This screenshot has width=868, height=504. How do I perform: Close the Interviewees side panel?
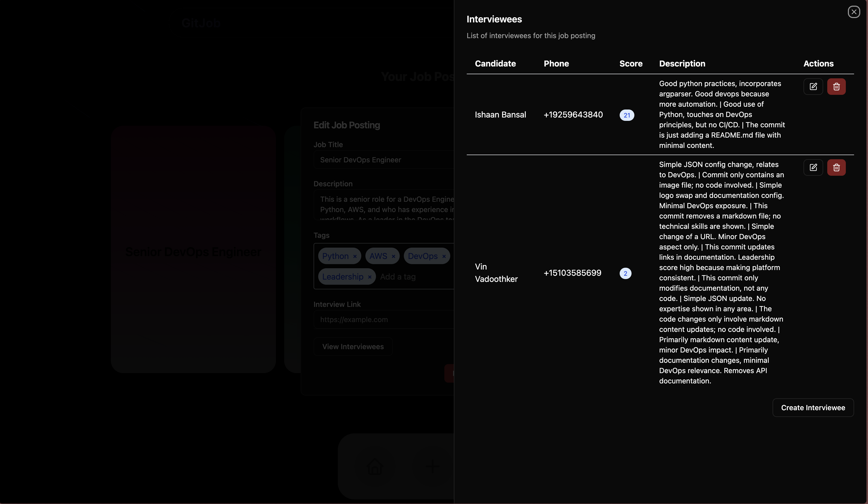[x=854, y=12]
